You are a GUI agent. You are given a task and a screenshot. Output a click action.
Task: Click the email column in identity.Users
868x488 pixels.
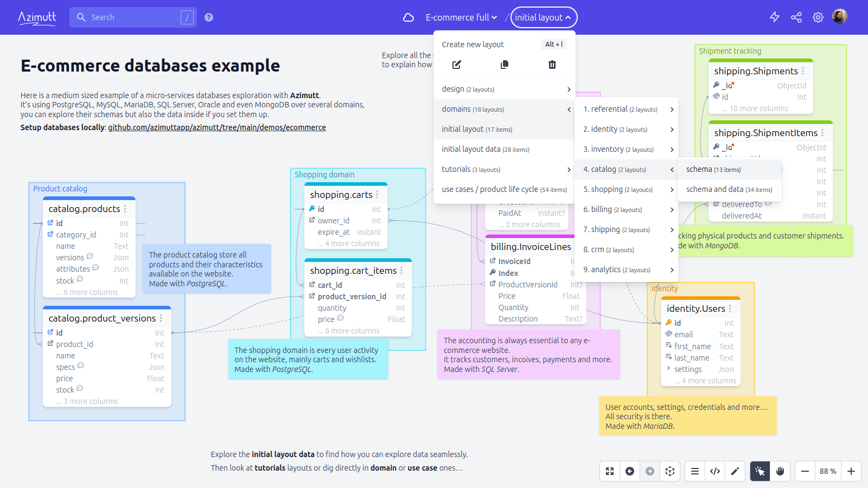point(701,335)
